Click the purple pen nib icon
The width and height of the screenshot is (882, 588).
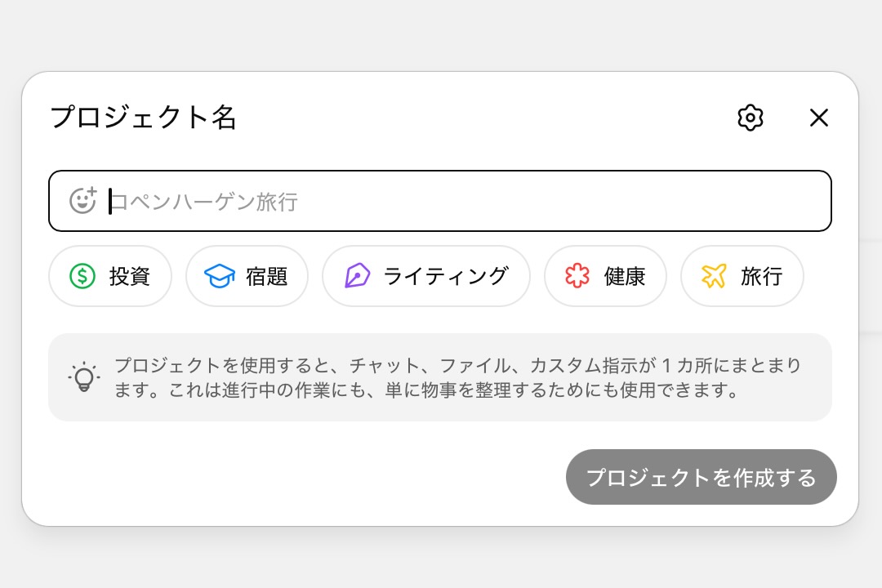[357, 276]
